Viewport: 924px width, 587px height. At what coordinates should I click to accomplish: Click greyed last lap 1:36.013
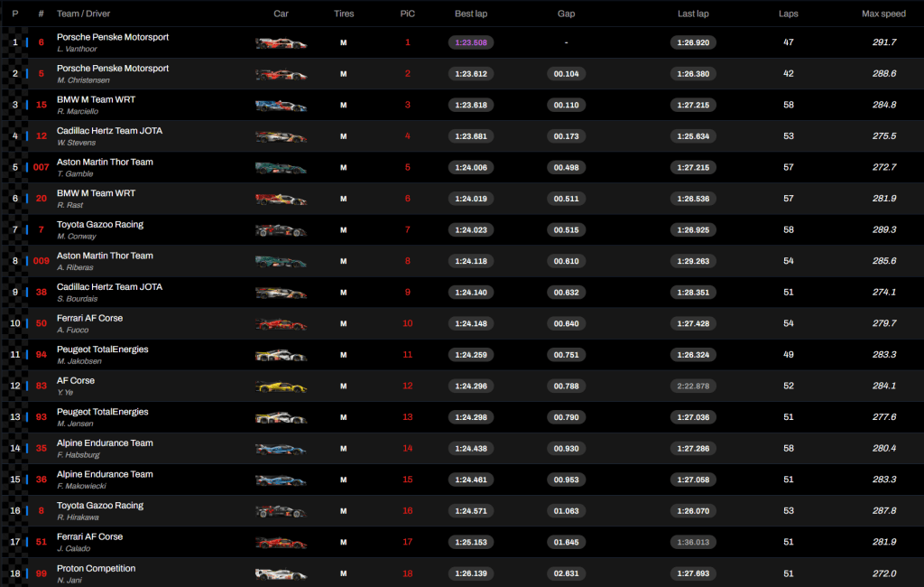pyautogui.click(x=693, y=542)
